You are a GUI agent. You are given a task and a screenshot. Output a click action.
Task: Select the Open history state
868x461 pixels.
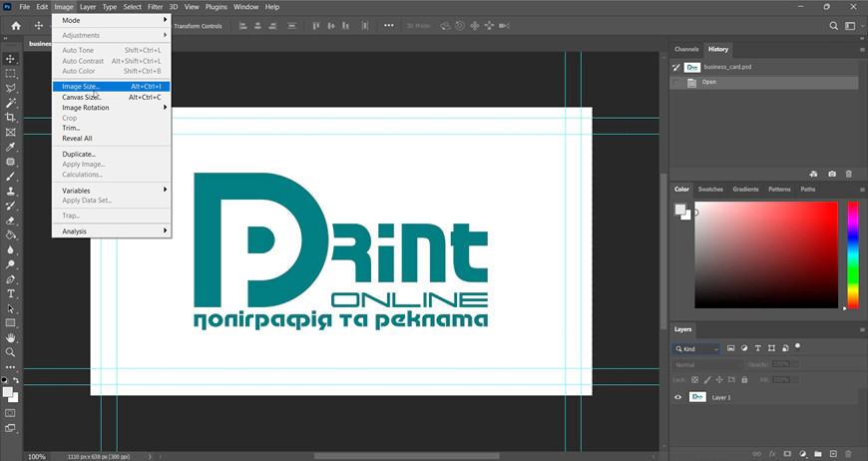click(764, 82)
